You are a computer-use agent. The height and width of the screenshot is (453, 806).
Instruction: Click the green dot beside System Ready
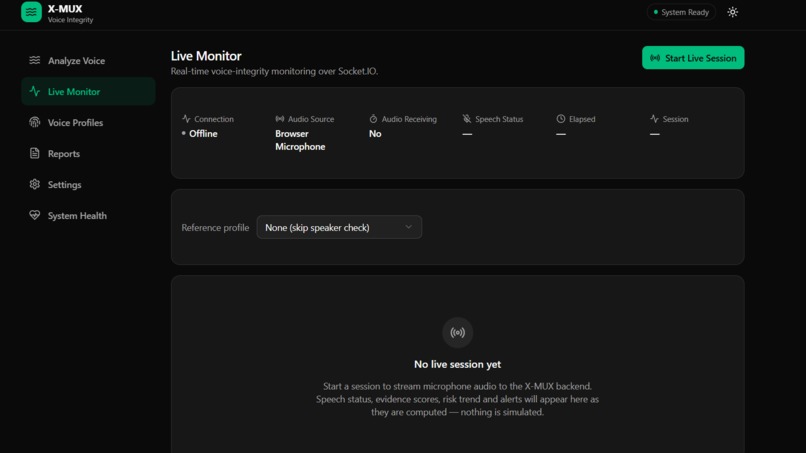coord(655,12)
